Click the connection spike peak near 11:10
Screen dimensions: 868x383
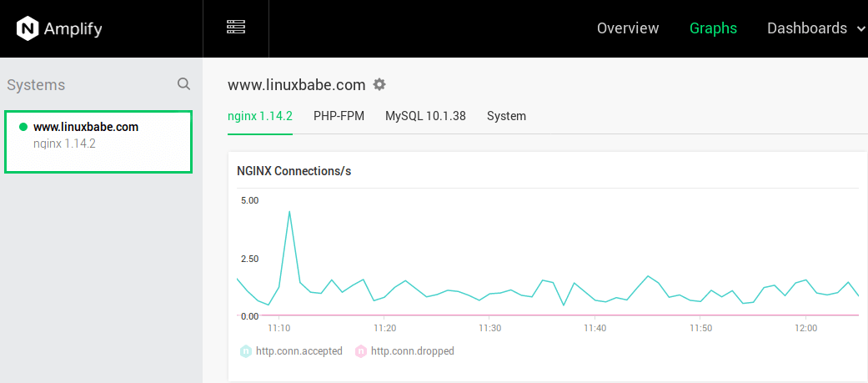(289, 211)
